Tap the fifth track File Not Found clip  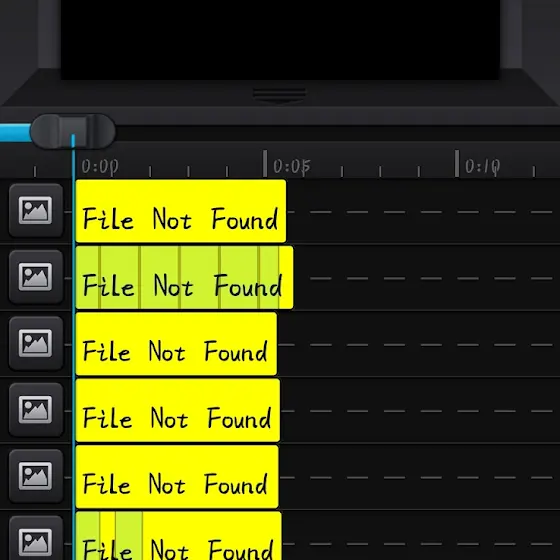click(x=177, y=477)
